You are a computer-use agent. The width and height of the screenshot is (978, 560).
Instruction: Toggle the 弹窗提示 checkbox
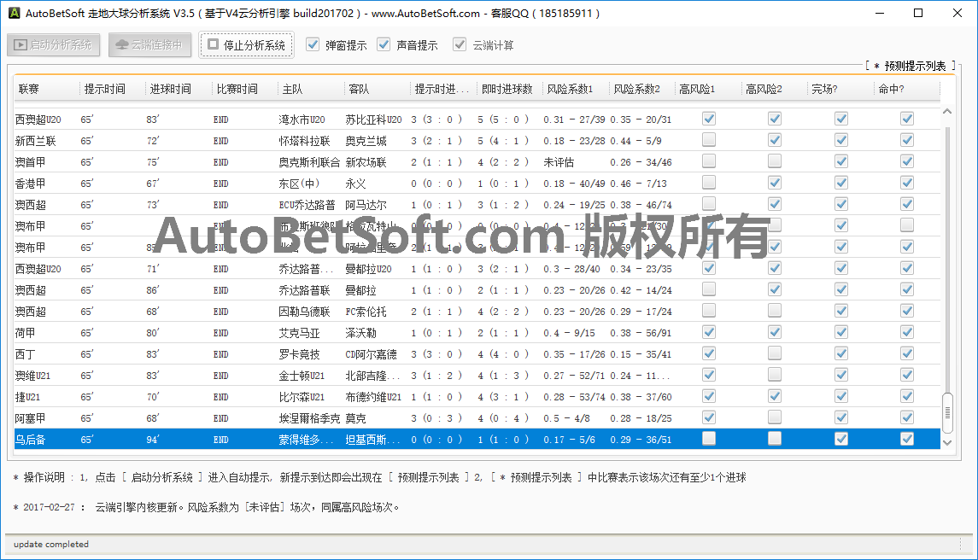(x=313, y=45)
